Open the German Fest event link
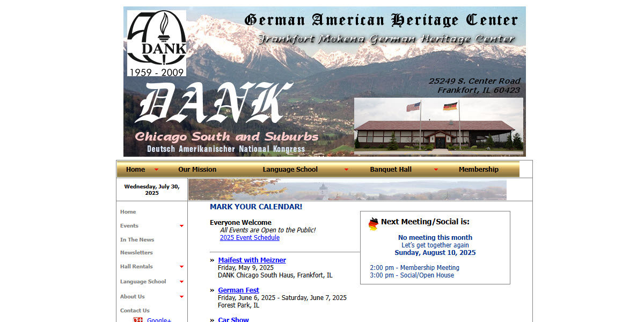The height and width of the screenshot is (322, 644). (238, 290)
